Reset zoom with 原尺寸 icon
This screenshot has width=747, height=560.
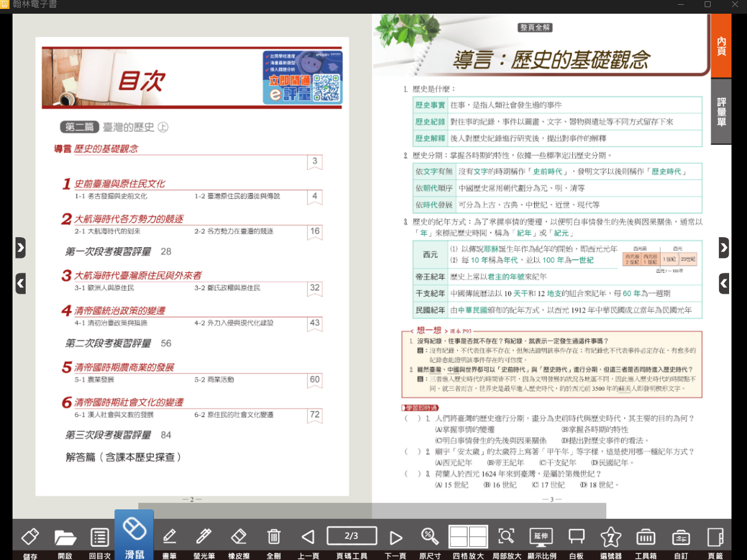tap(429, 537)
